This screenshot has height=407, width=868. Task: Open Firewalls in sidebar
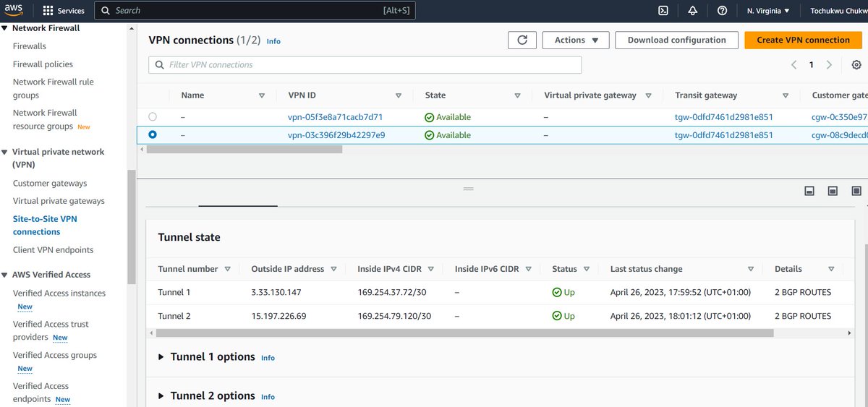(30, 46)
